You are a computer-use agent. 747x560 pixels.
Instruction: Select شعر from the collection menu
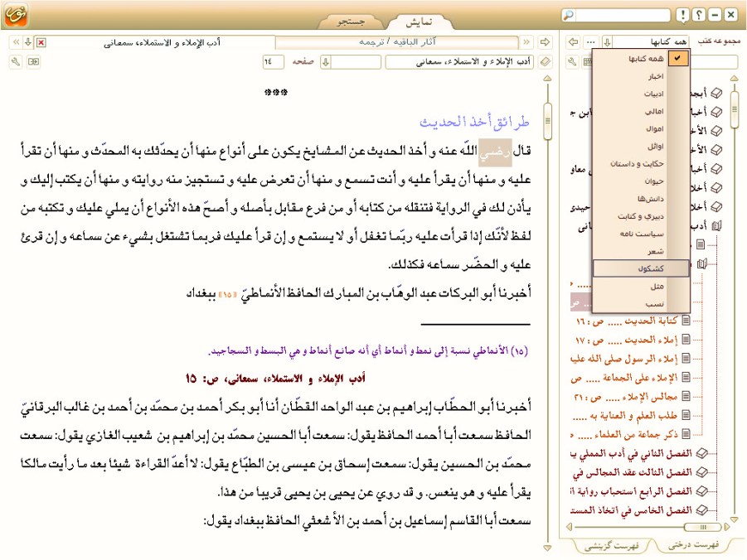(641, 251)
